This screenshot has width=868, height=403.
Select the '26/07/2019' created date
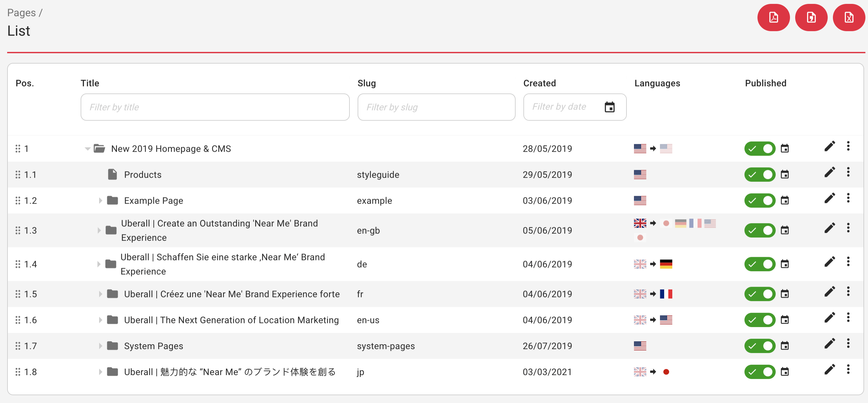click(547, 346)
